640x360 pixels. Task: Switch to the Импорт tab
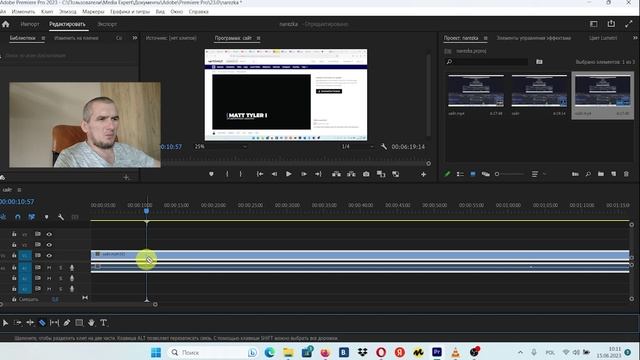click(x=30, y=24)
